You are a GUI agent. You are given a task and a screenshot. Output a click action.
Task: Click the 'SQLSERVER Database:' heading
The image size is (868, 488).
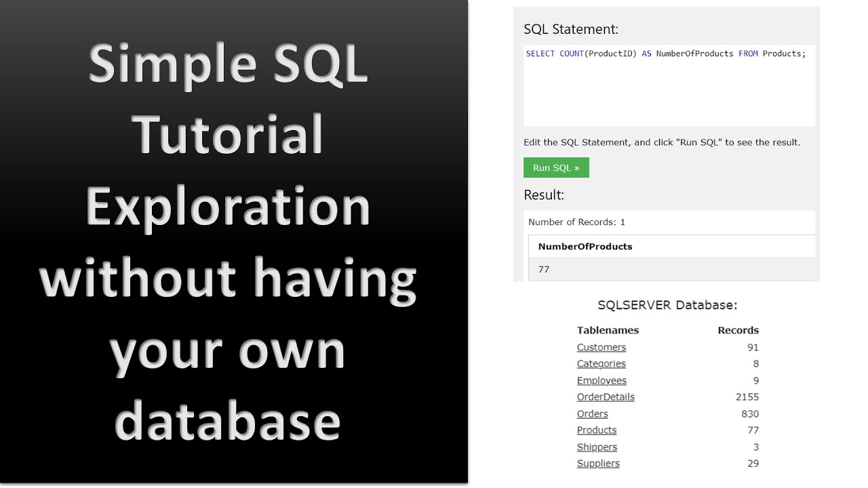667,305
